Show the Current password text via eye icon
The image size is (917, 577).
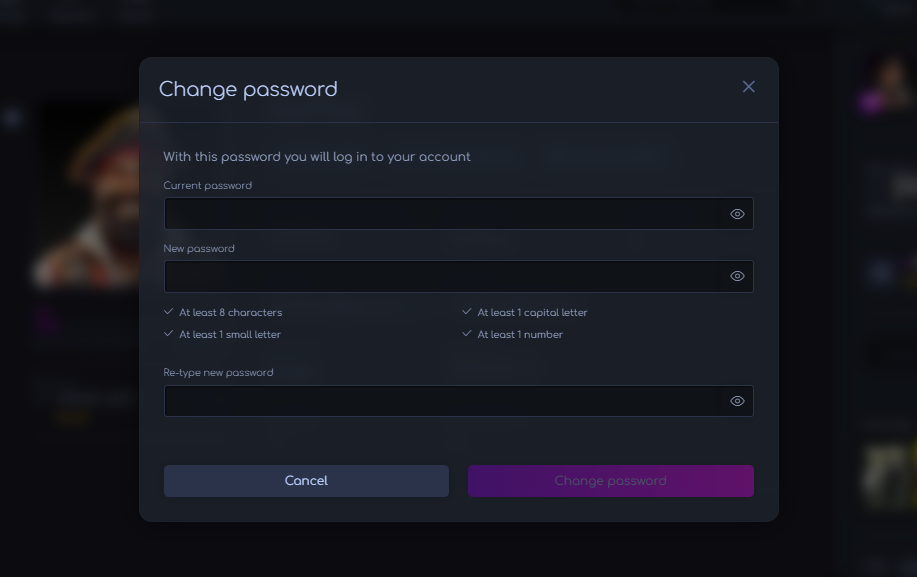[x=737, y=214]
